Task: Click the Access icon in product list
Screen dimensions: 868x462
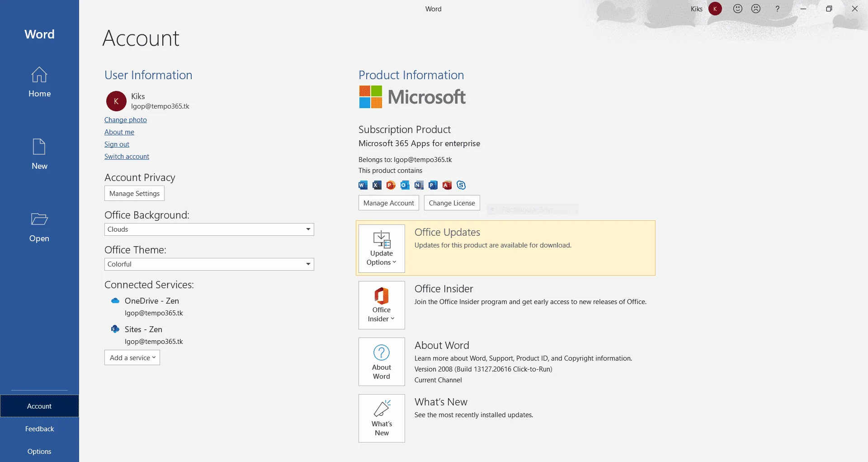Action: [x=447, y=185]
